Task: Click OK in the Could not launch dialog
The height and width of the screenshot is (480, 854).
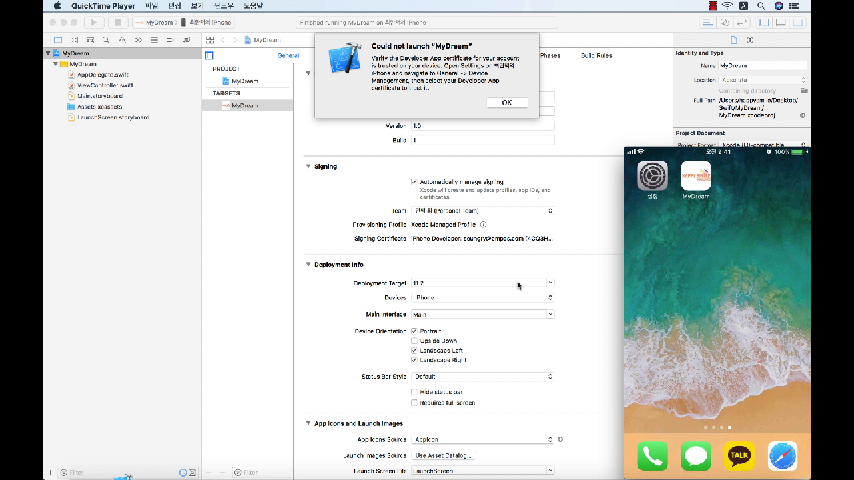Action: (x=507, y=102)
